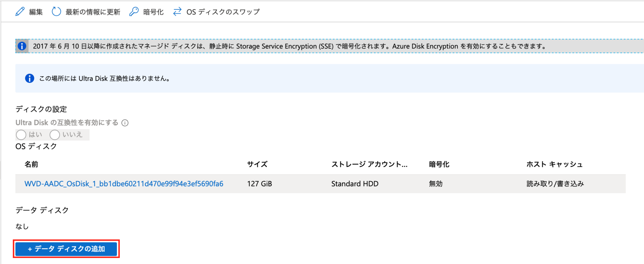Click the circular refresh icon
The width and height of the screenshot is (644, 264).
pos(56,12)
